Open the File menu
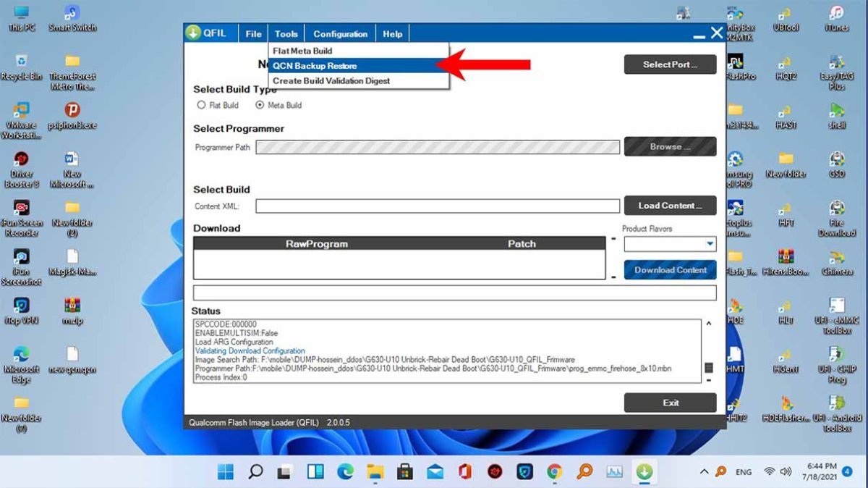868x488 pixels. (x=253, y=34)
